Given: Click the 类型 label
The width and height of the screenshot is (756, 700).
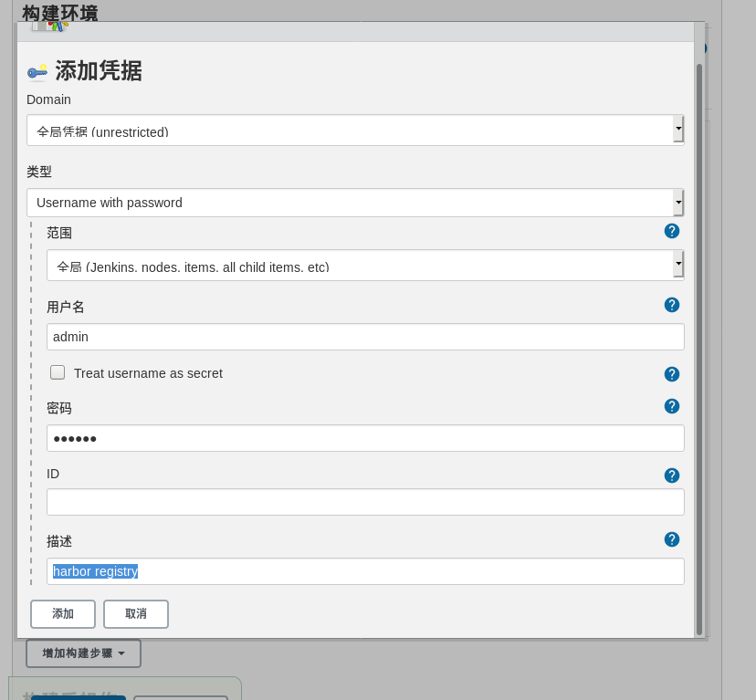Looking at the screenshot, I should [39, 172].
